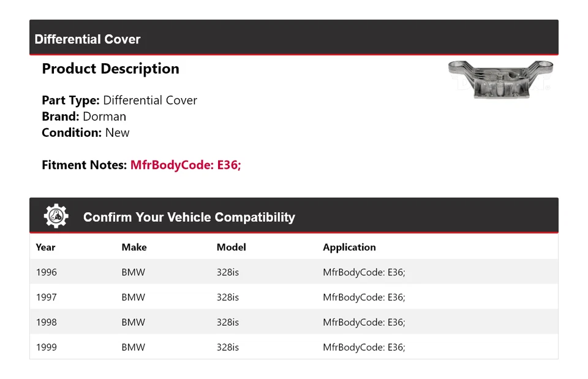Screen dimensions: 588x379
Task: Click the Fitment Notes: label
Action: coord(85,165)
